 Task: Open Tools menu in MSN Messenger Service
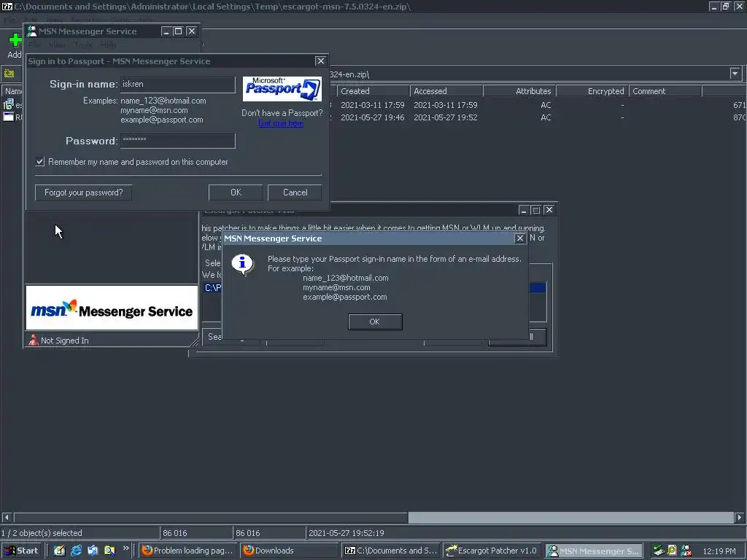(83, 44)
